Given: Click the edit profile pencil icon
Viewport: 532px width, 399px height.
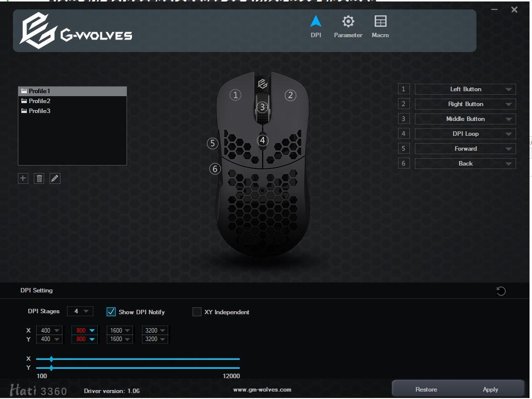Looking at the screenshot, I should [x=55, y=178].
